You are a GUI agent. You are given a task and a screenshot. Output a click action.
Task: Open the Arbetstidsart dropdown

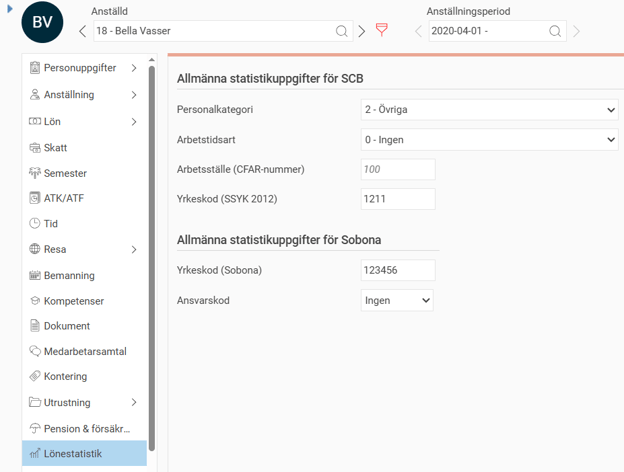489,140
